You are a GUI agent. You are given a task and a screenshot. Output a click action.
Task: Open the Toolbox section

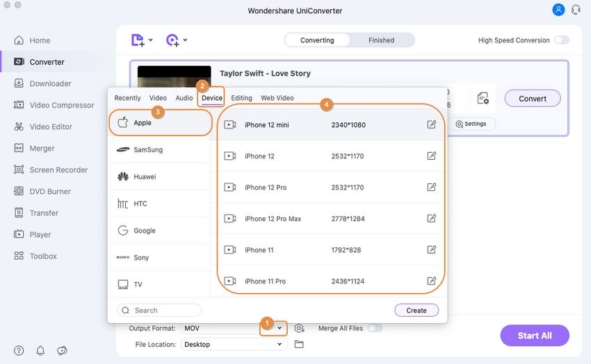coord(35,256)
